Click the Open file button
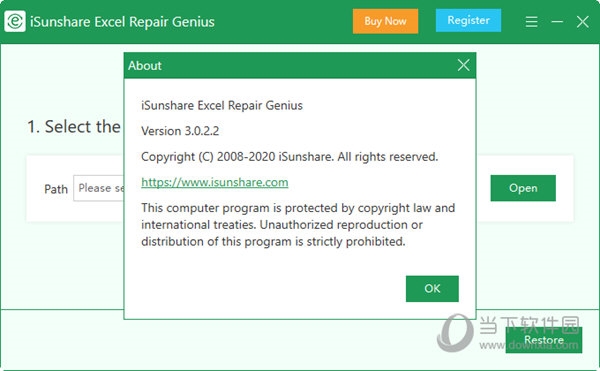Viewport: 600px width, 371px height. (x=523, y=188)
